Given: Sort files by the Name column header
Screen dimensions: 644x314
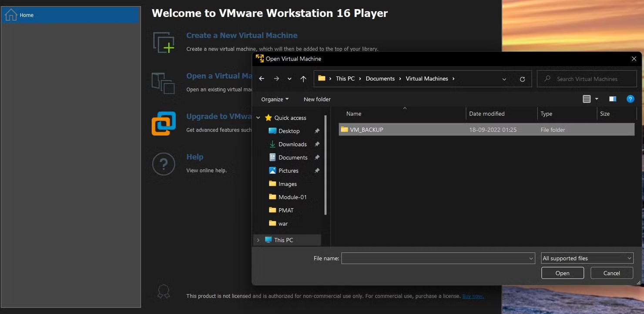Looking at the screenshot, I should coord(353,114).
